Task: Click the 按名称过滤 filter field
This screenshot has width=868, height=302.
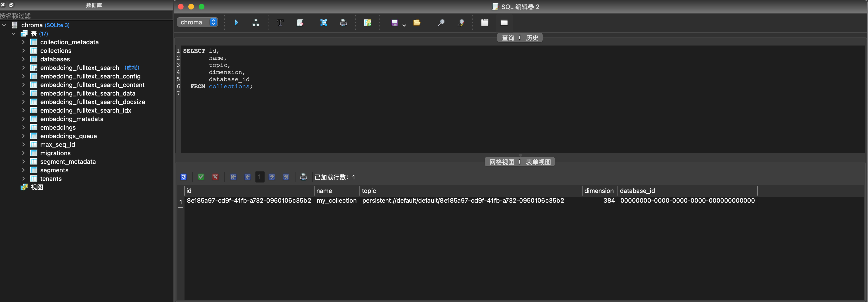Action: (x=86, y=15)
